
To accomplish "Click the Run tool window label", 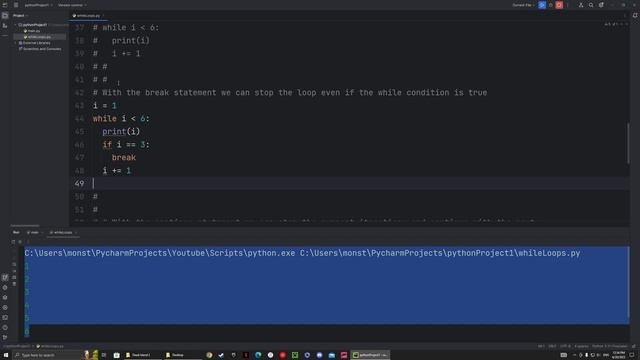I will (16, 232).
